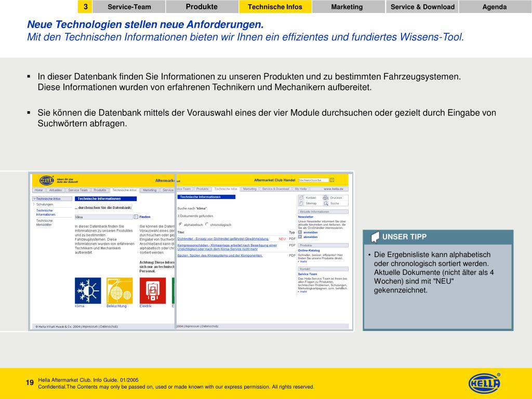Open the Home tab in the search-form screenshot
The image size is (532, 399).
point(38,190)
